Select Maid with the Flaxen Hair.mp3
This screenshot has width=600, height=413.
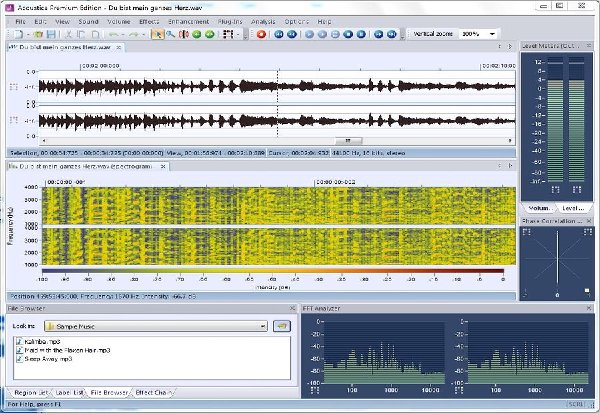64,350
